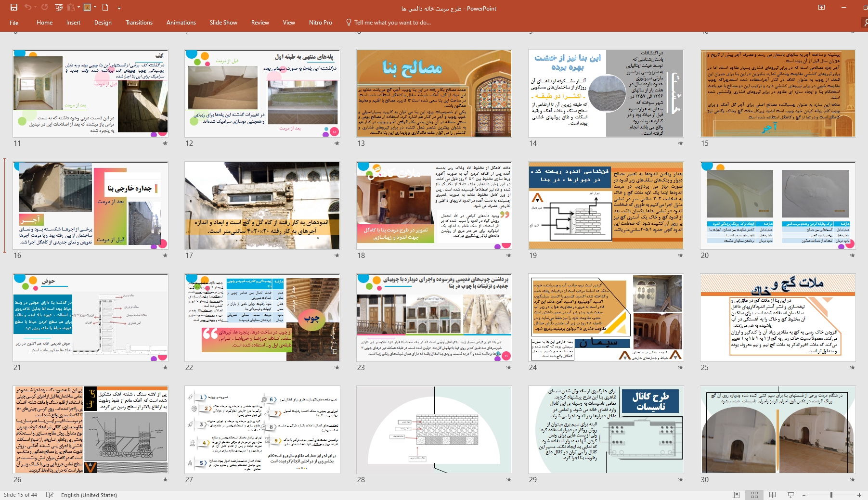Expand the font color dropdown arrow
Image resolution: width=868 pixels, height=500 pixels.
[x=95, y=7]
